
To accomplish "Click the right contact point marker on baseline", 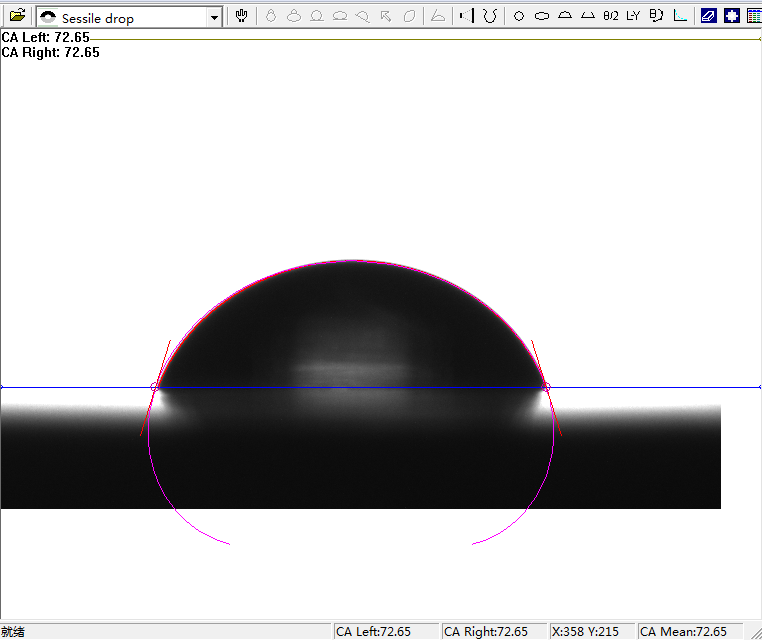I will tap(546, 387).
